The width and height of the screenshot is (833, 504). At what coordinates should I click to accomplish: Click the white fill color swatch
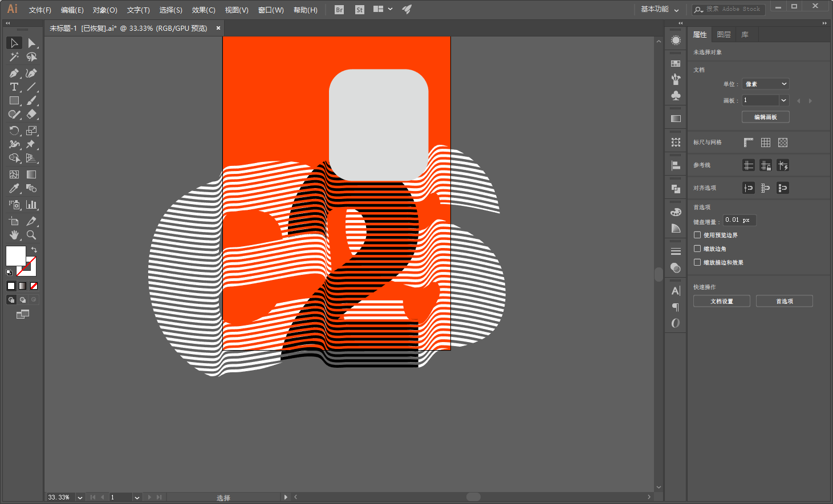[16, 256]
